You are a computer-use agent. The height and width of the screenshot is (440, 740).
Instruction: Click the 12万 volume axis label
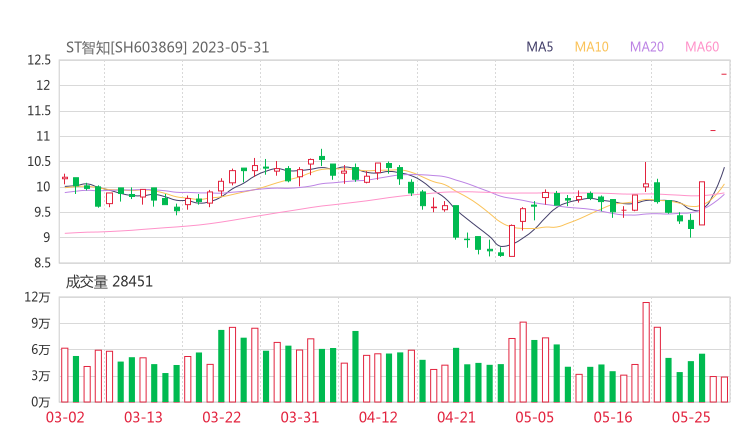coord(37,297)
